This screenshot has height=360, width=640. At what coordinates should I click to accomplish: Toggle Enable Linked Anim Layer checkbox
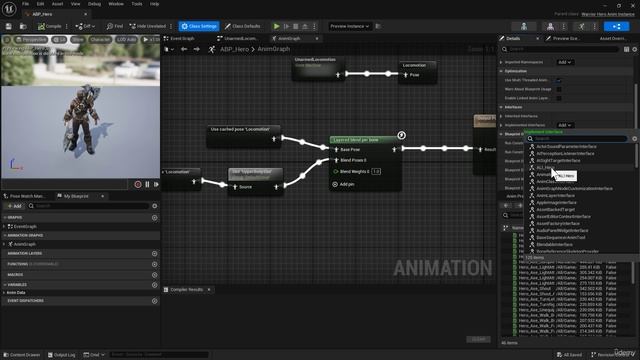(x=559, y=98)
